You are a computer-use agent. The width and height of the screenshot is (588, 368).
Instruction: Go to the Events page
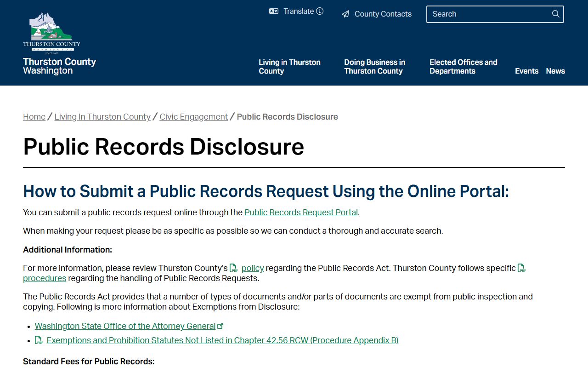(526, 71)
